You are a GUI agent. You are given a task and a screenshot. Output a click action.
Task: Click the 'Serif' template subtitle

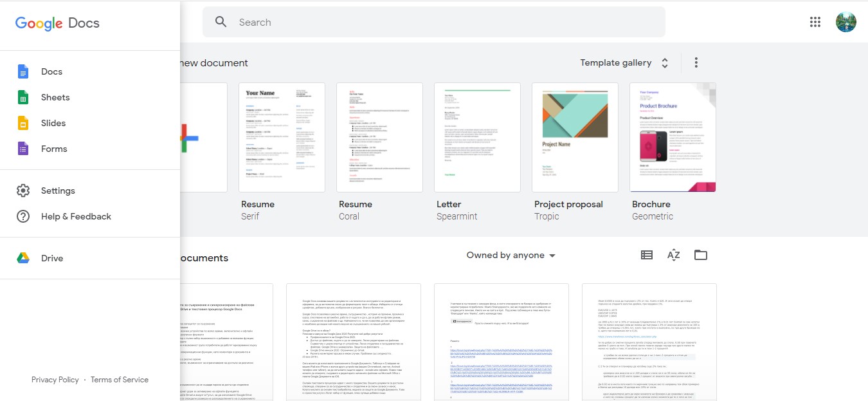[250, 216]
